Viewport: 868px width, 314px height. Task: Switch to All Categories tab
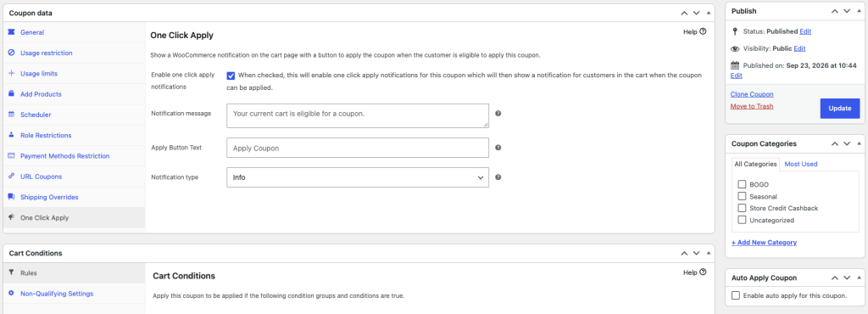pyautogui.click(x=755, y=164)
